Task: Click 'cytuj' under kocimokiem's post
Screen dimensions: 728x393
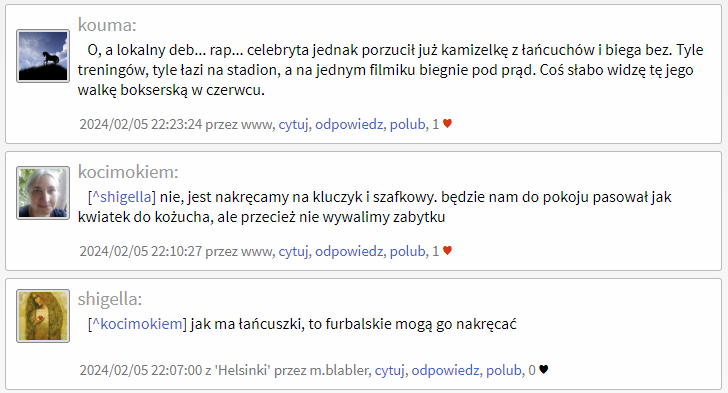Action: (x=293, y=251)
